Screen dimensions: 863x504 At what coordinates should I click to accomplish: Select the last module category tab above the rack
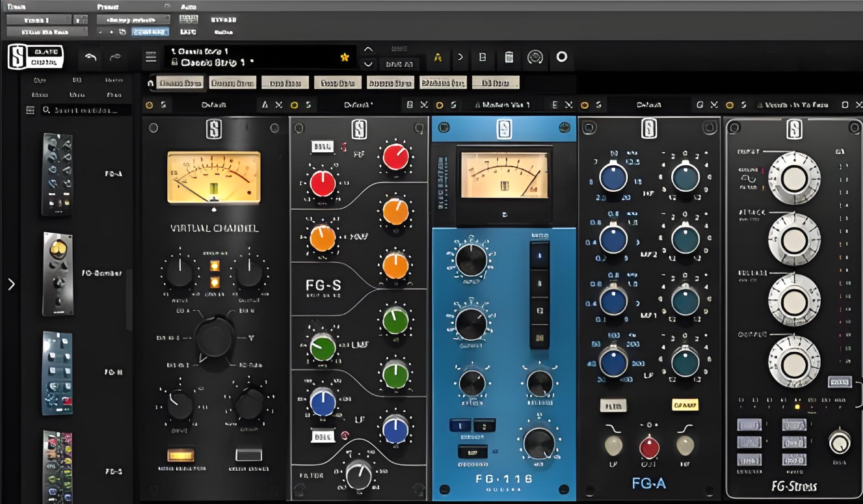(496, 83)
